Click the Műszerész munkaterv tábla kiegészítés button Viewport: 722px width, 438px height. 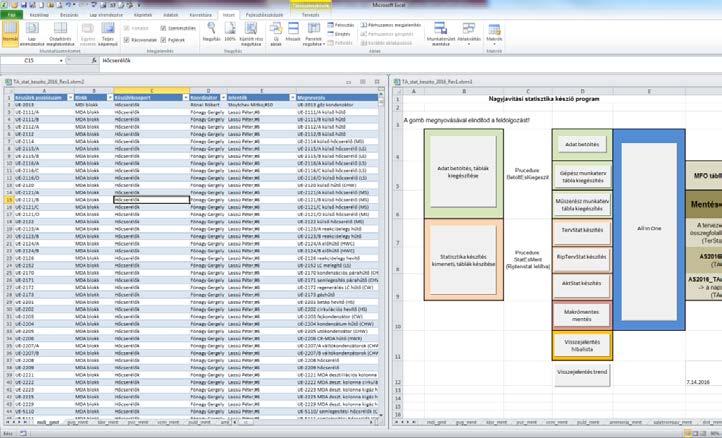pyautogui.click(x=582, y=204)
